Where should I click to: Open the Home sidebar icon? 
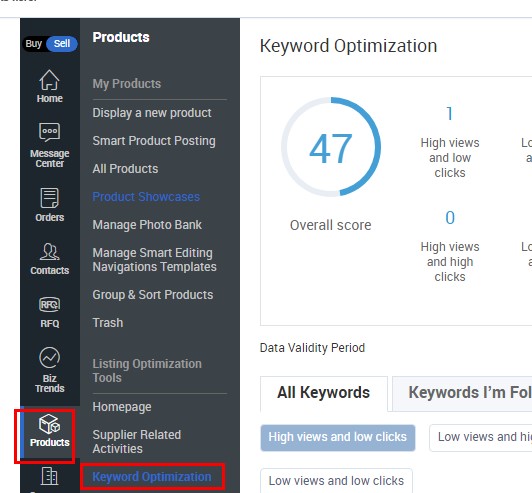50,80
